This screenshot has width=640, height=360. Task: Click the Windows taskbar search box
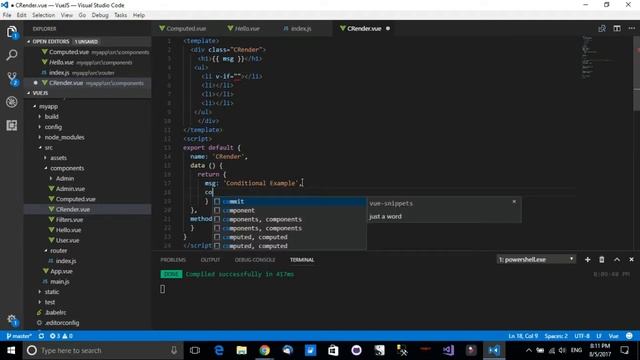(x=102, y=350)
